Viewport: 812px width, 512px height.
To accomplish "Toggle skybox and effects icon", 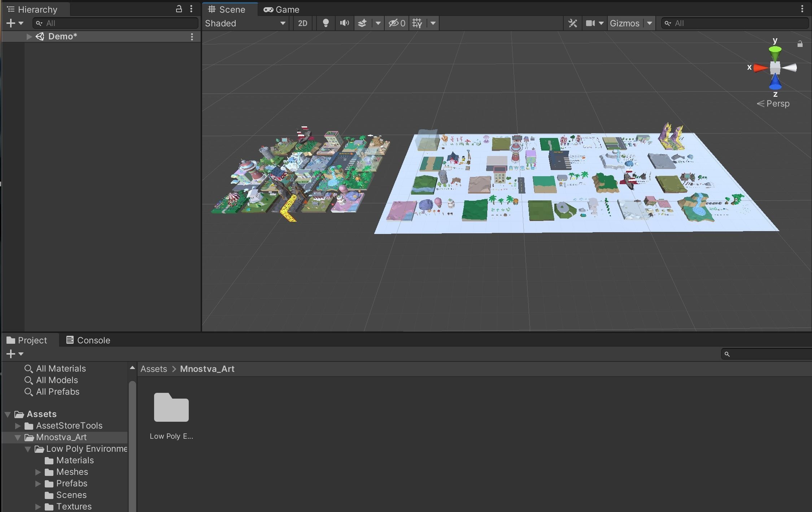I will 362,23.
